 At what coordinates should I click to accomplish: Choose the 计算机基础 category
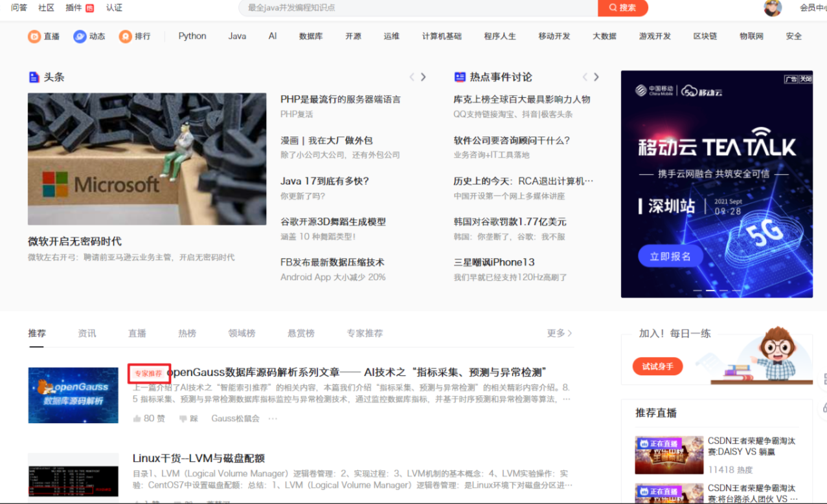[x=442, y=36]
